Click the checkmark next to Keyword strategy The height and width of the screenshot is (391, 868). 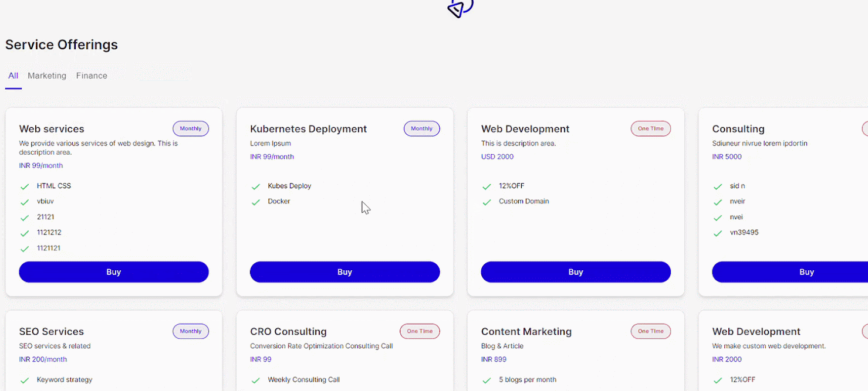pyautogui.click(x=24, y=379)
